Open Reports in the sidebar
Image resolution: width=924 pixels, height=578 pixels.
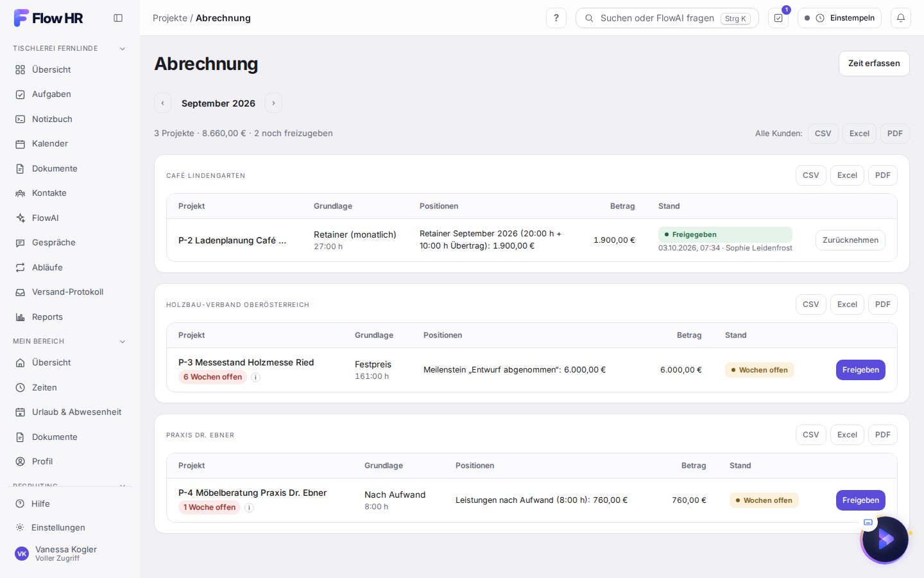coord(70,317)
